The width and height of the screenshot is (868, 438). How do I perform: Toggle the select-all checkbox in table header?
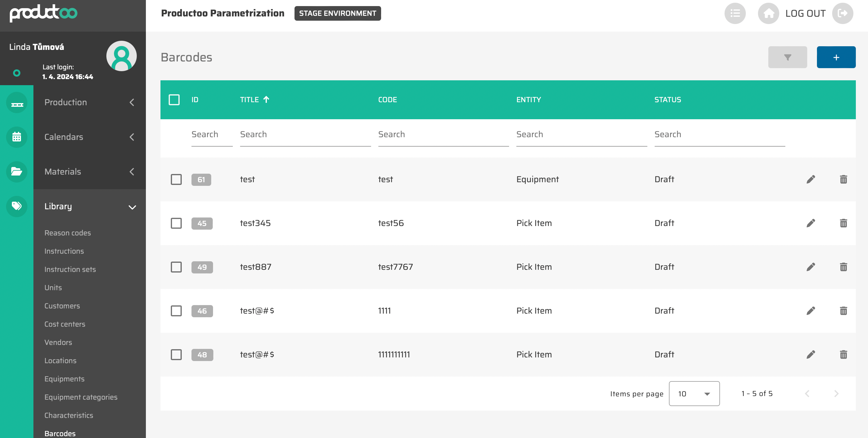(174, 100)
